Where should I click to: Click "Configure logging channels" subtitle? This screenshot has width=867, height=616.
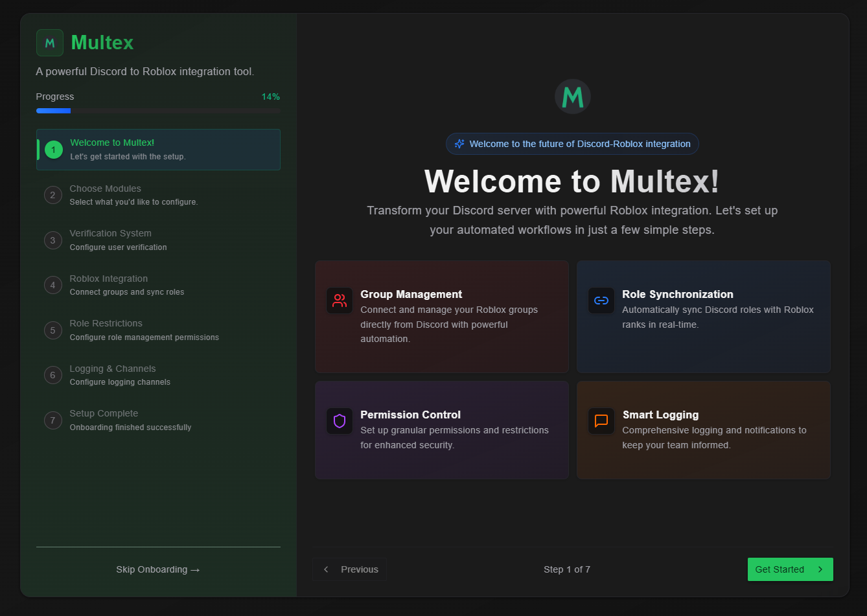(120, 382)
